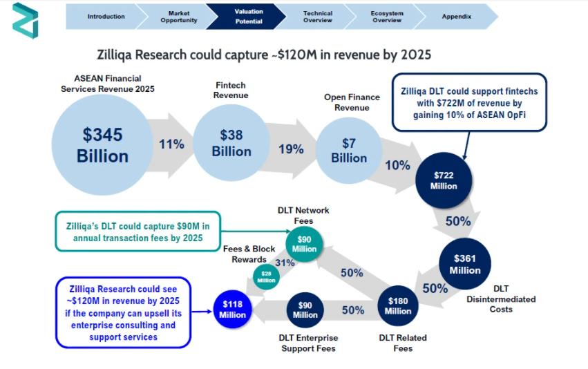This screenshot has height=369, width=588.
Task: Click the $180 Million circle
Action: click(x=398, y=305)
